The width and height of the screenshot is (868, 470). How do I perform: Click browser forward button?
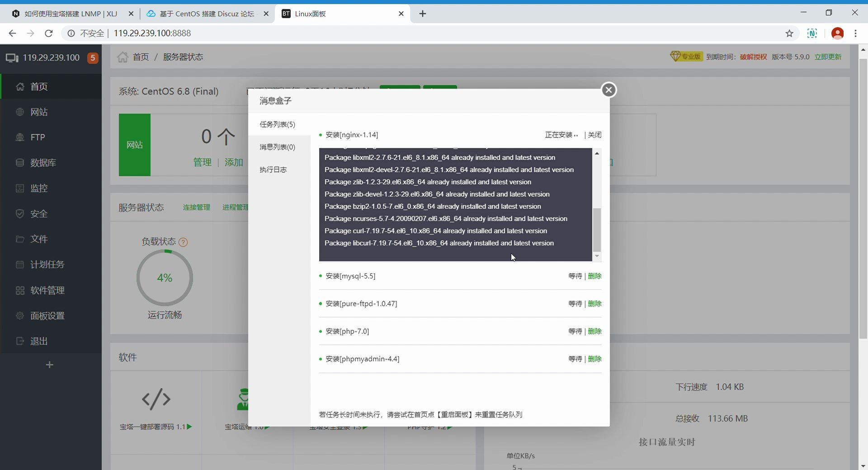[30, 33]
